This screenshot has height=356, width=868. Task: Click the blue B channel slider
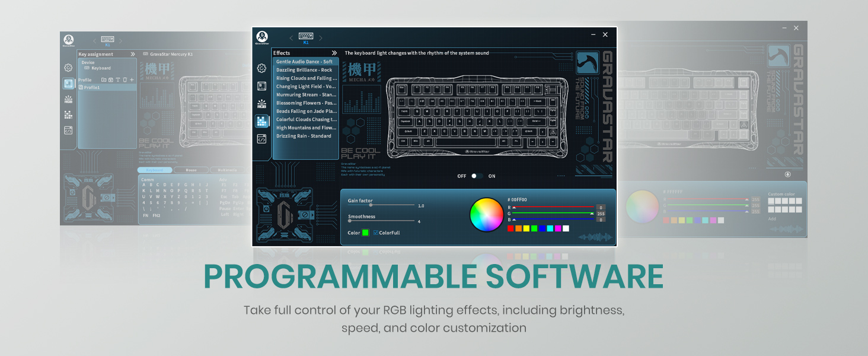click(x=553, y=220)
